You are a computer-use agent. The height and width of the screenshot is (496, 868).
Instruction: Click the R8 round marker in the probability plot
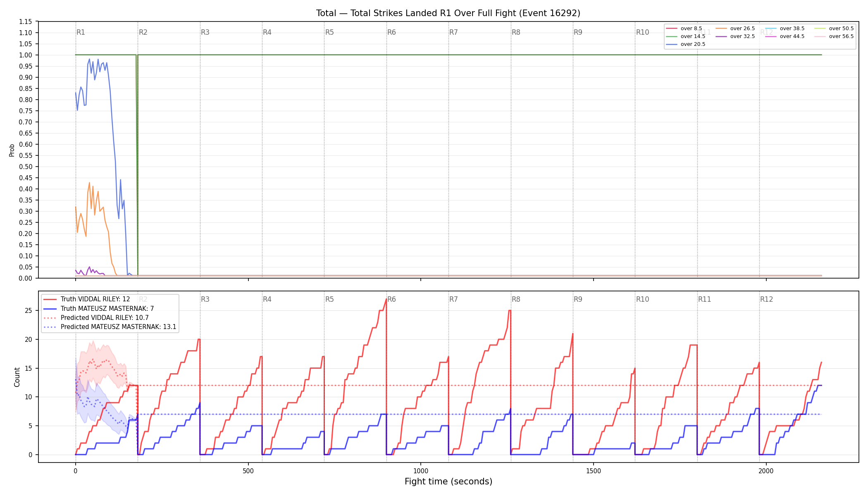(516, 32)
